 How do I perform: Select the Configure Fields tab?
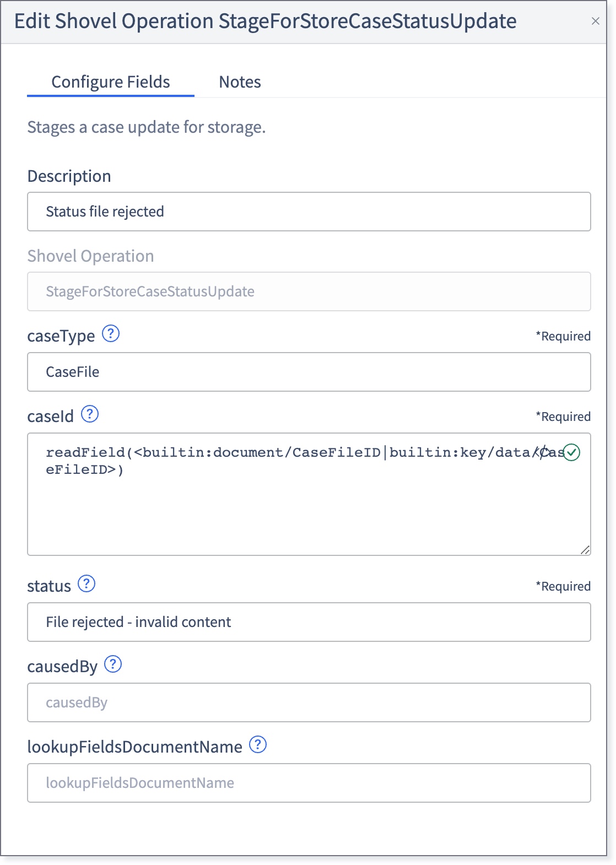point(111,82)
